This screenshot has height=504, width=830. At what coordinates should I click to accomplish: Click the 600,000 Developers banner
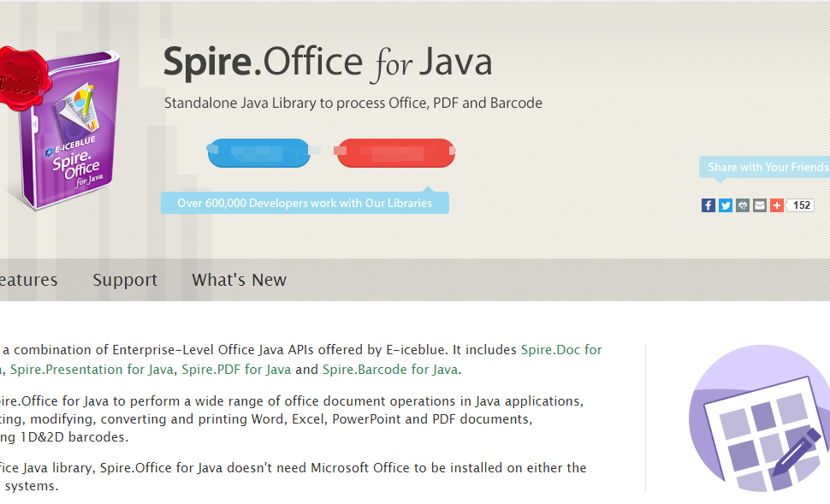305,203
